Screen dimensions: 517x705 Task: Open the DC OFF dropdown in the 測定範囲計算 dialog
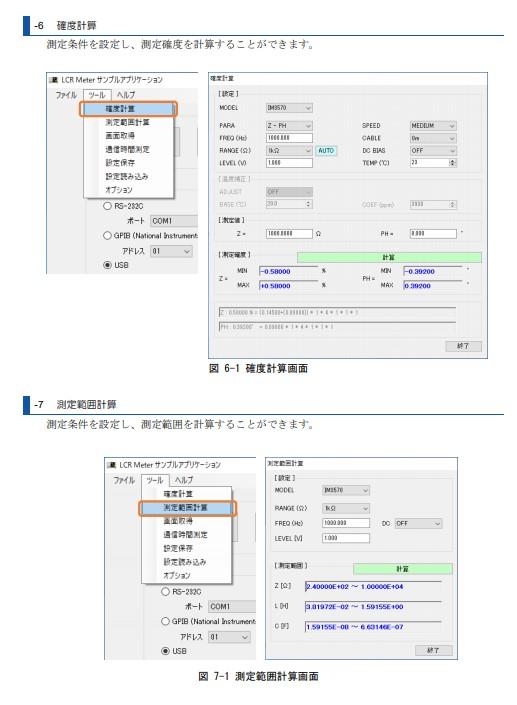coord(419,524)
